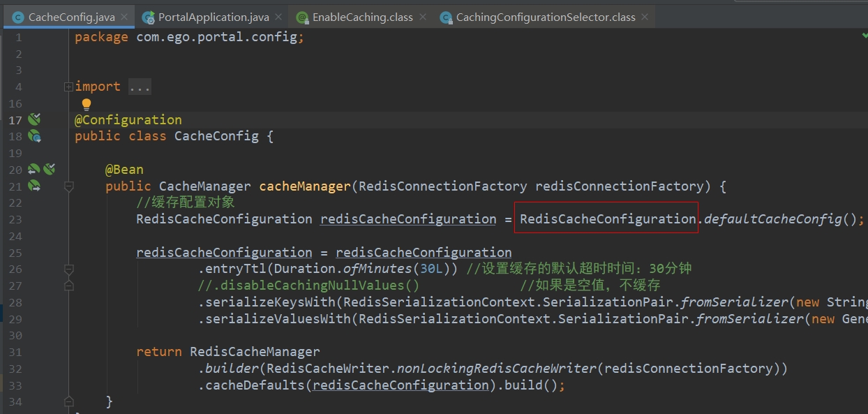Click the builder method call on line 32
The image size is (868, 414).
tap(232, 369)
